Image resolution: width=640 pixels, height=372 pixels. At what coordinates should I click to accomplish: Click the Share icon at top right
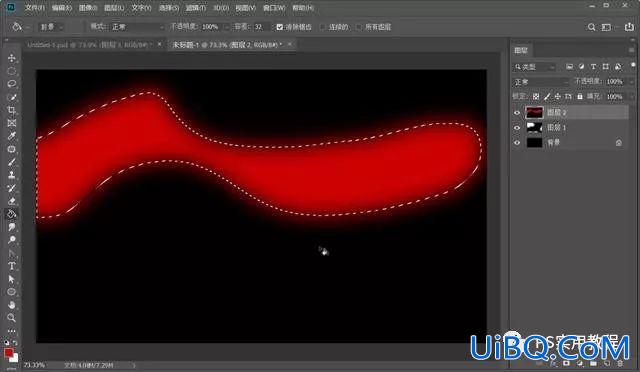(x=629, y=27)
